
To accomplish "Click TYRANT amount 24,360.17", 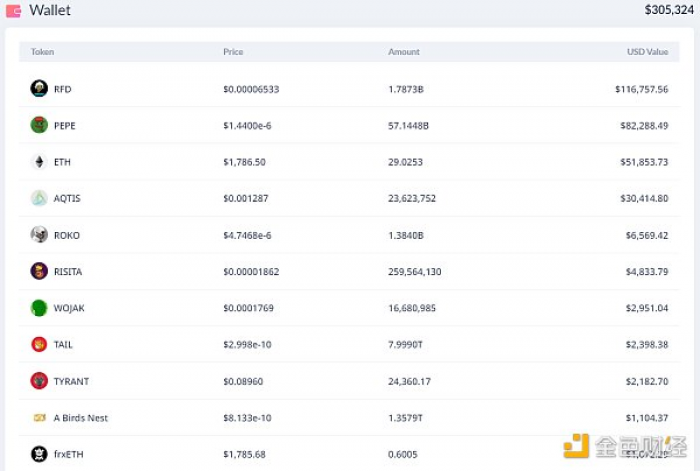I will (x=409, y=382).
